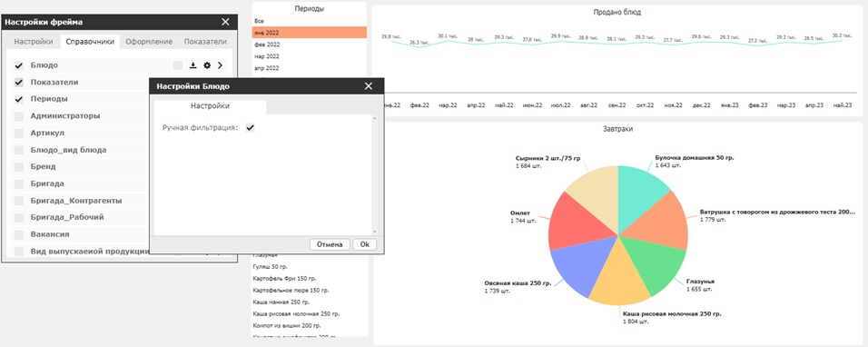This screenshot has height=347, width=868.
Task: Open the gear settings icon for Блюдо
Action: (207, 65)
